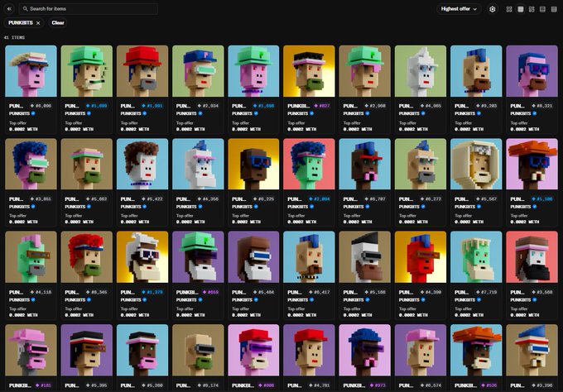Click top offer 0.0002 WETH under orange cowboy punk on pink
563x392 pixels.
(x=525, y=222)
